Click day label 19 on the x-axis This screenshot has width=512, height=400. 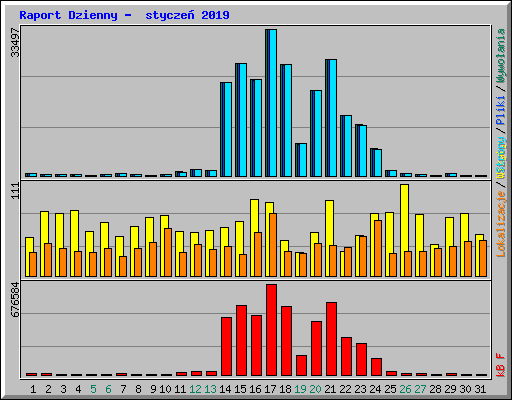(x=300, y=389)
